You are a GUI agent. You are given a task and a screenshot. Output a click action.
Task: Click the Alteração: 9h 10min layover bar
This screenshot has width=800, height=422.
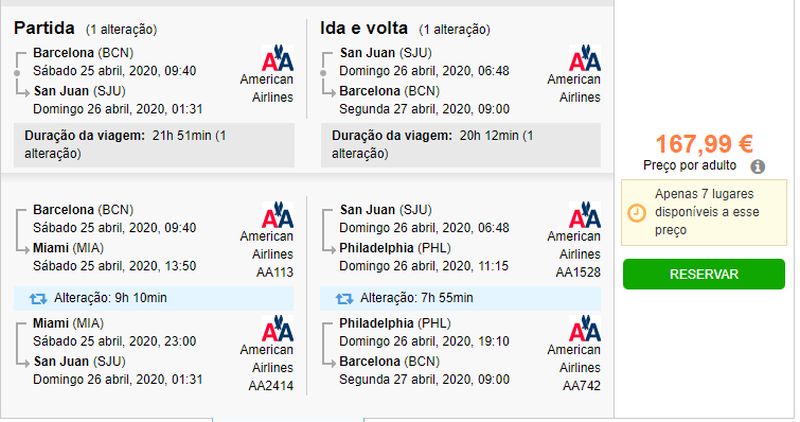pyautogui.click(x=154, y=298)
